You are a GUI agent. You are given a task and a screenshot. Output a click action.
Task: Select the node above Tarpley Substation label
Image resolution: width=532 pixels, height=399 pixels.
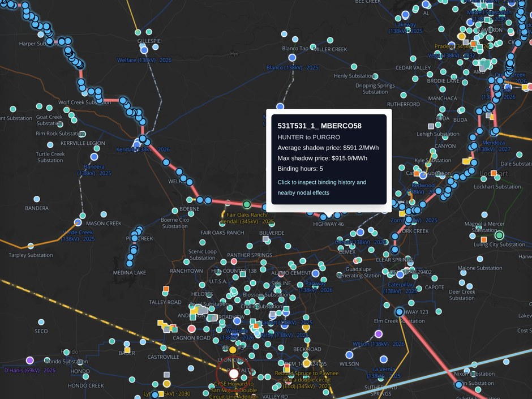(x=31, y=246)
